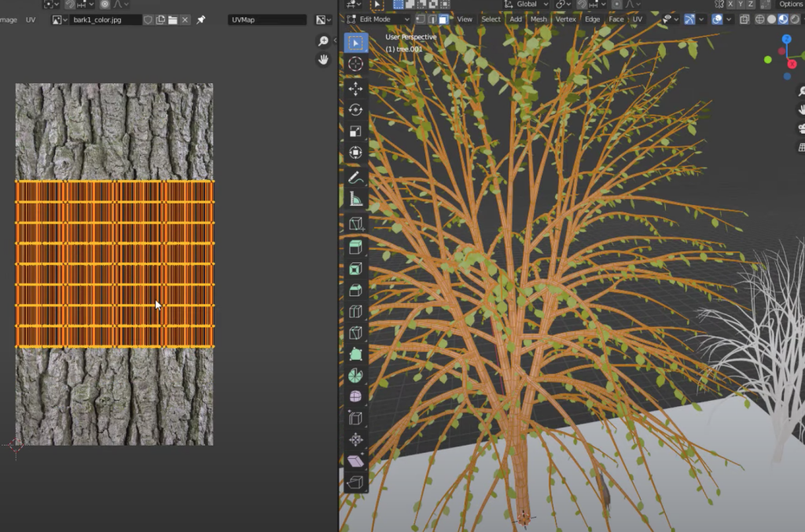
Task: Pick the Bevel tool
Action: pyautogui.click(x=355, y=291)
